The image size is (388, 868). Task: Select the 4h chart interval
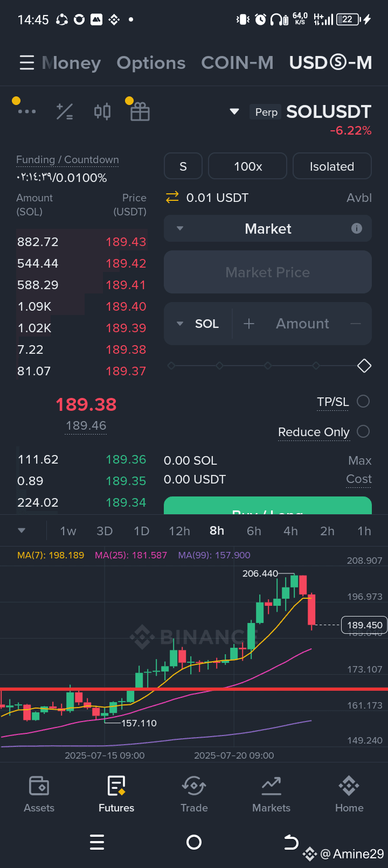[x=290, y=531]
